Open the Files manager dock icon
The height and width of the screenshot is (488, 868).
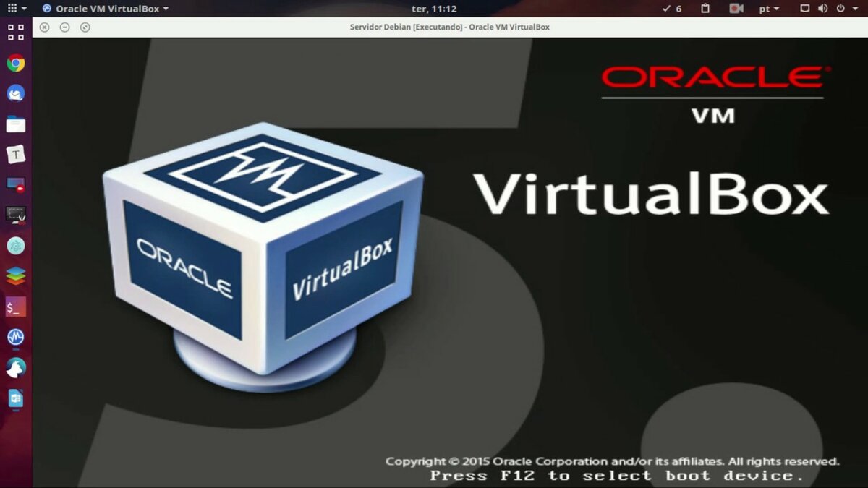point(16,124)
